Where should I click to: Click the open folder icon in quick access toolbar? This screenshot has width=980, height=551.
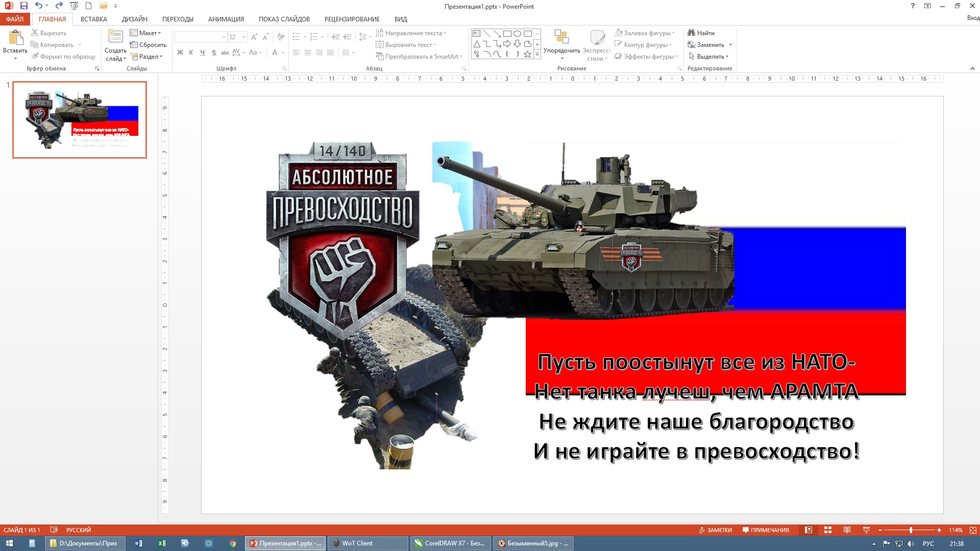[104, 6]
